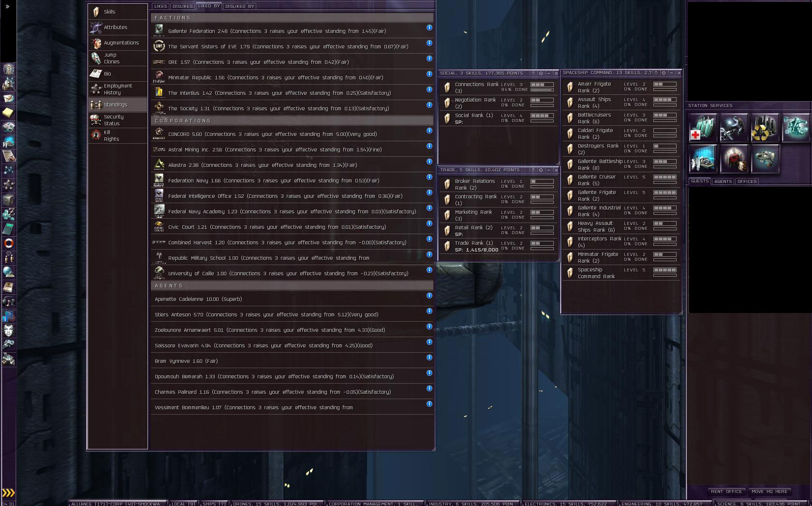Click the red lifebuoy help icon
This screenshot has height=506, width=812.
point(9,243)
